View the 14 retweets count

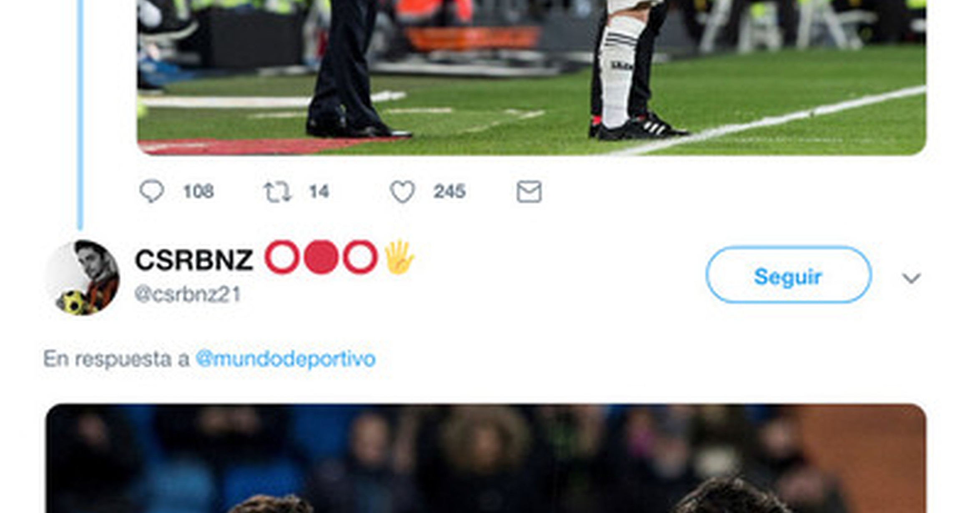click(x=319, y=191)
